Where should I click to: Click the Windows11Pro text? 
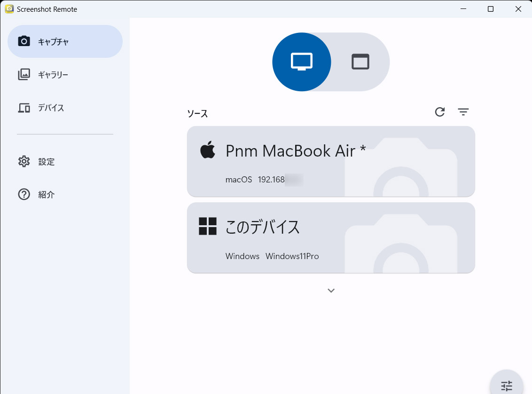(x=292, y=256)
